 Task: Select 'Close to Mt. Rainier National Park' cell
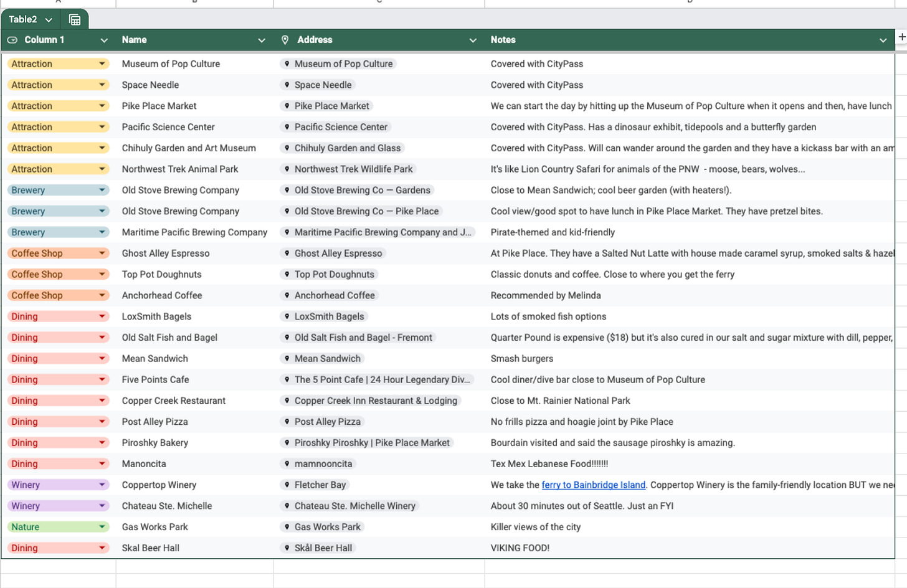(x=690, y=401)
